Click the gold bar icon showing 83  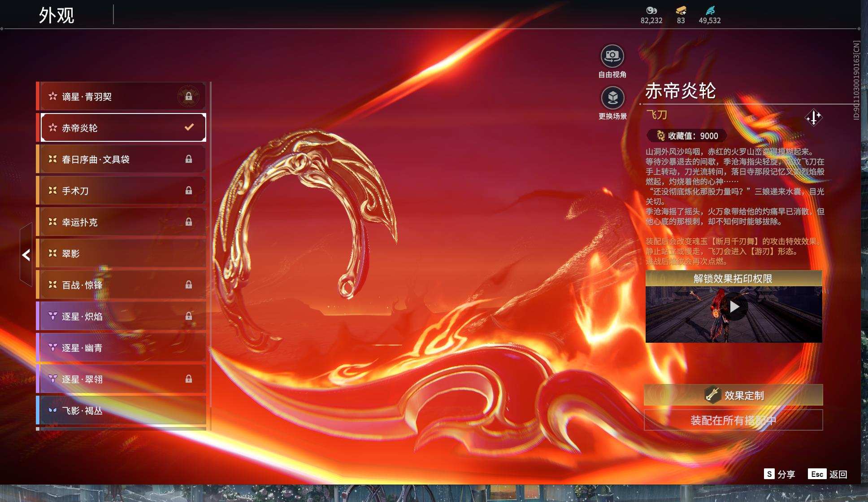(x=681, y=10)
